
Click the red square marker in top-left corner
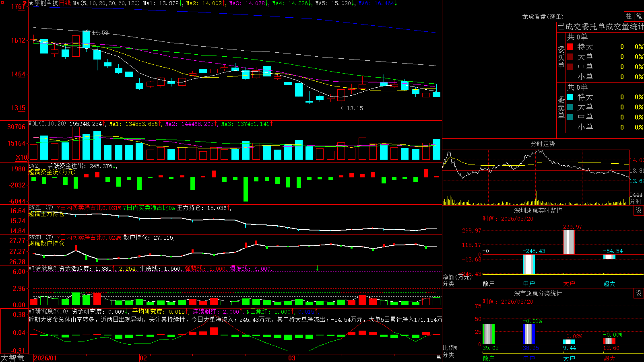pyautogui.click(x=2, y=2)
